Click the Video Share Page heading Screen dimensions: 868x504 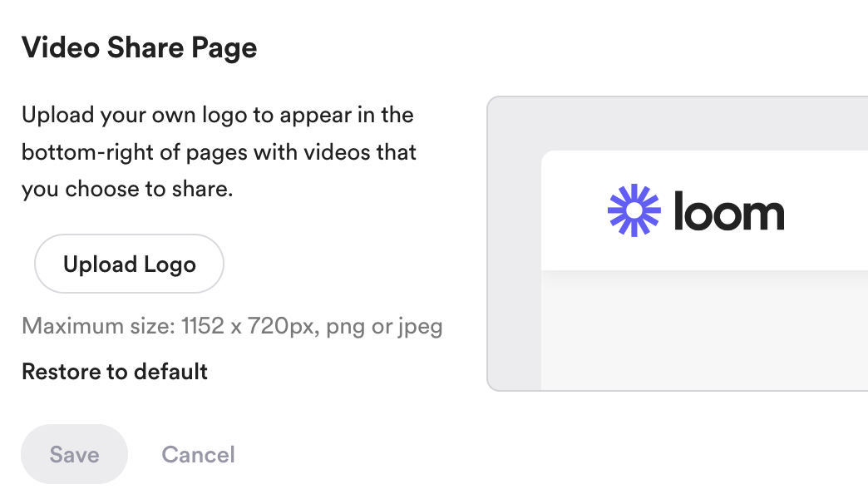point(139,47)
